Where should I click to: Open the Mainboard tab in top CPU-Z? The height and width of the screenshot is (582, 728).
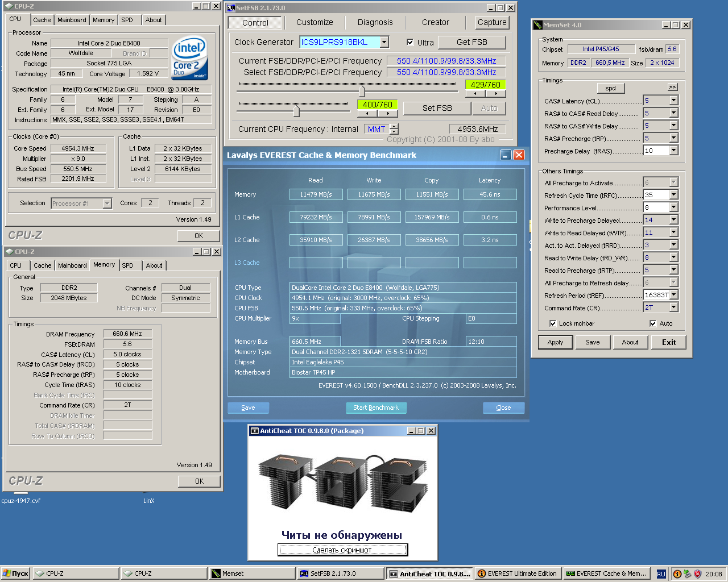[72, 20]
